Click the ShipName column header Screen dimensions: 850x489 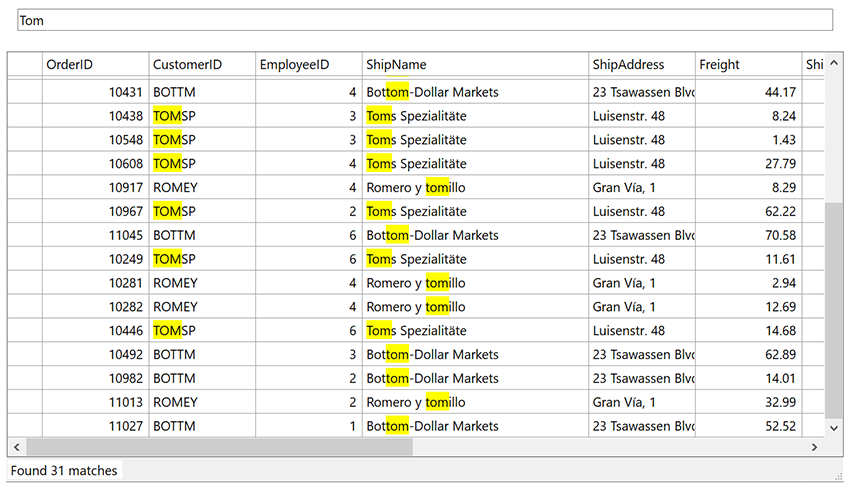click(x=475, y=65)
